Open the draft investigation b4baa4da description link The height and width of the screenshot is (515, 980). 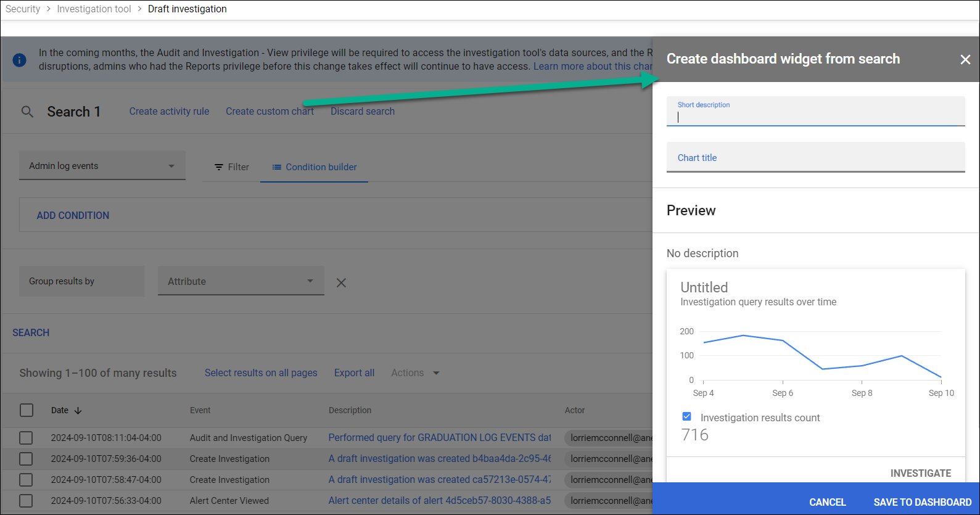[440, 459]
